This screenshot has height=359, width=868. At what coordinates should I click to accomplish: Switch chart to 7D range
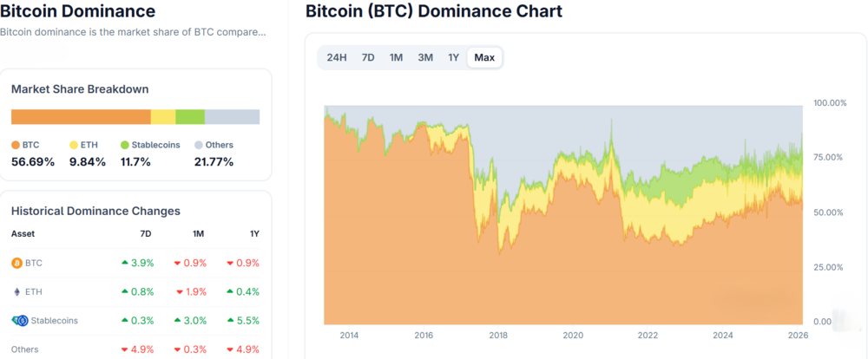[368, 57]
